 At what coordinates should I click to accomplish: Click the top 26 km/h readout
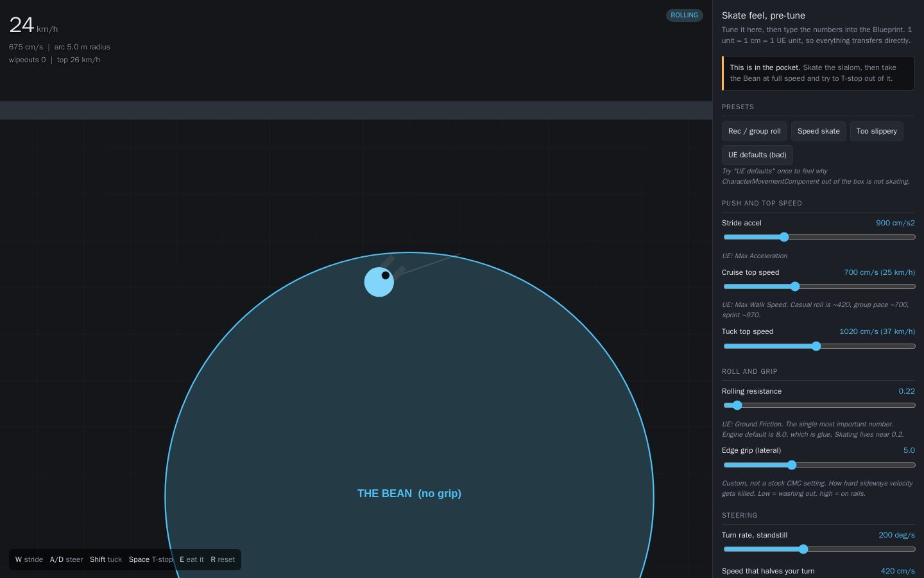(78, 60)
